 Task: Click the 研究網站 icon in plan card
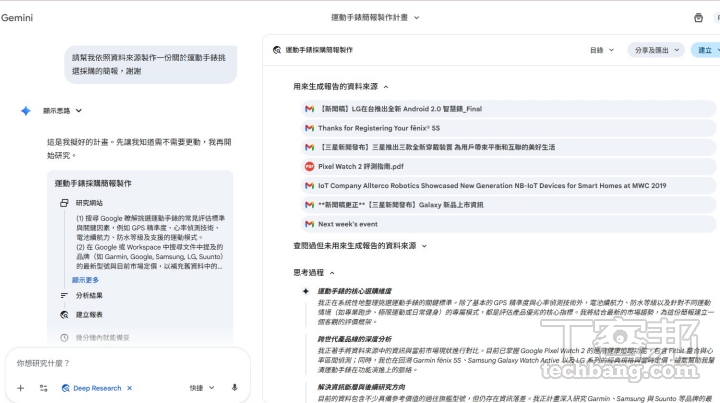tap(64, 203)
